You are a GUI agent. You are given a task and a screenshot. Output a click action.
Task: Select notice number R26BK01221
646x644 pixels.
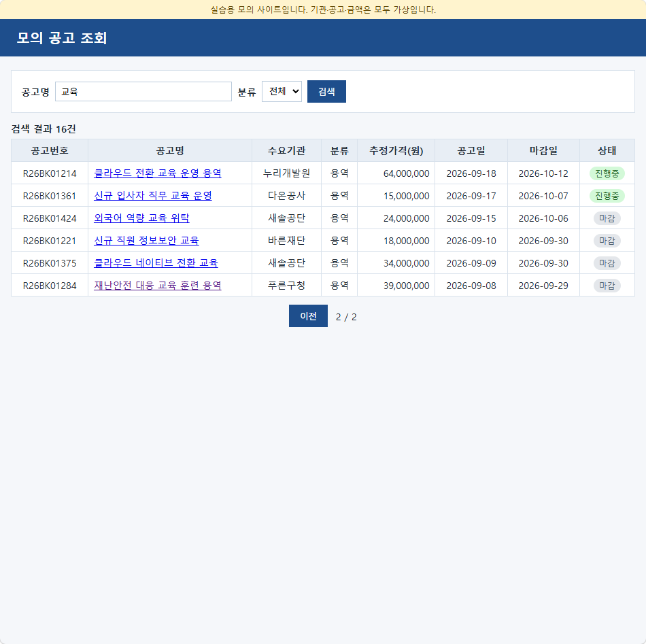(x=50, y=241)
